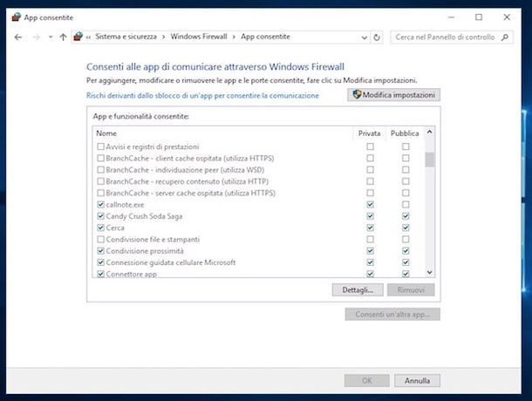Toggle Condivisione file e stampanti checkbox
Viewport: 532px width, 401px height.
pyautogui.click(x=101, y=239)
